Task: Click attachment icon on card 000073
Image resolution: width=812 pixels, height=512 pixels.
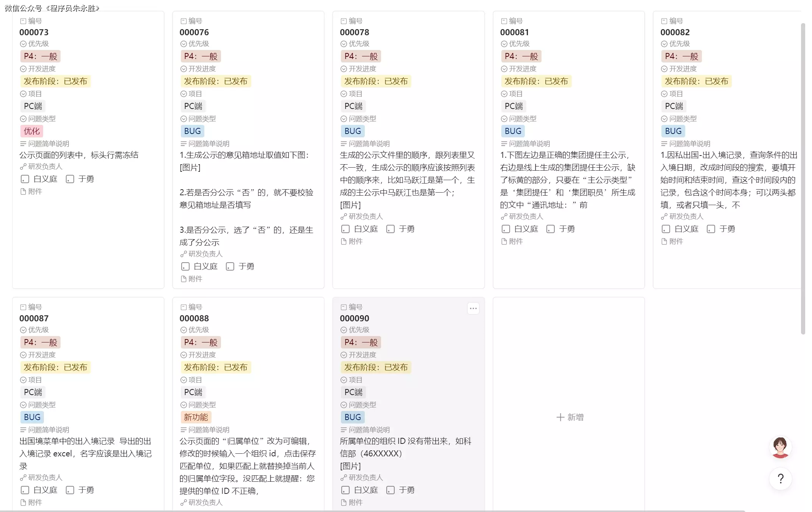Action: click(23, 191)
